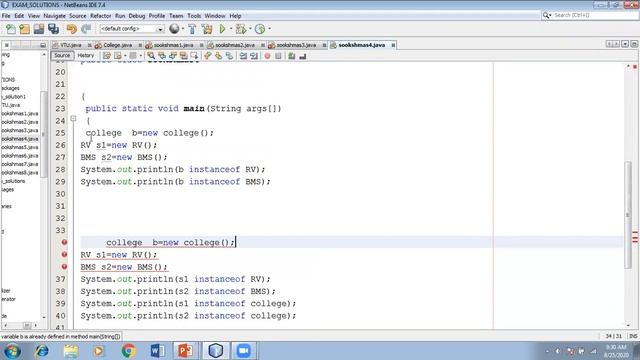This screenshot has height=360, width=640.
Task: Click the Open Project toolbar icon
Action: (x=39, y=29)
